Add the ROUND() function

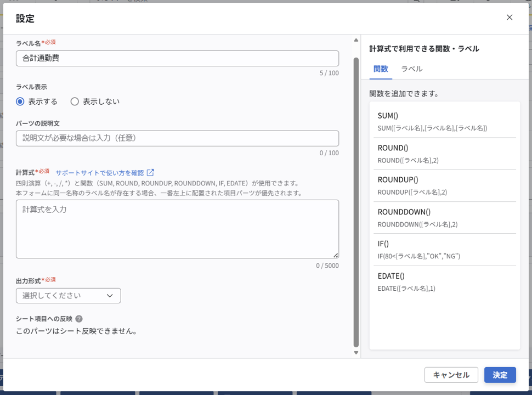coord(444,154)
